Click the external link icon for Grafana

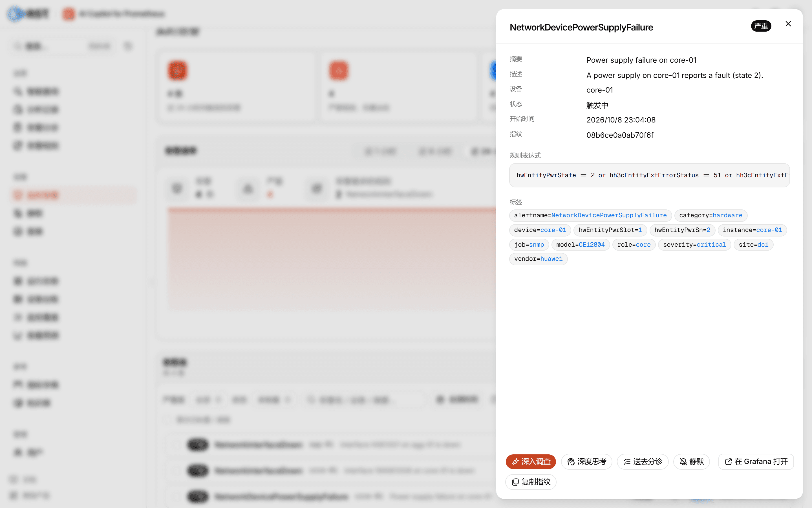point(729,462)
